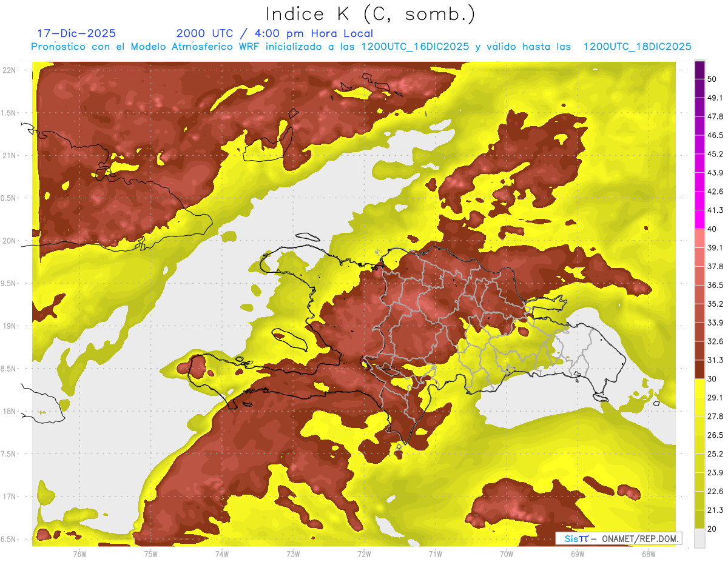
Task: Select the dark purple swatch above legend value 50
Action: [x=699, y=70]
